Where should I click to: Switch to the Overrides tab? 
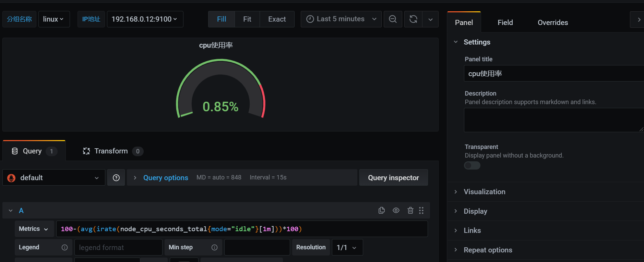tap(553, 23)
